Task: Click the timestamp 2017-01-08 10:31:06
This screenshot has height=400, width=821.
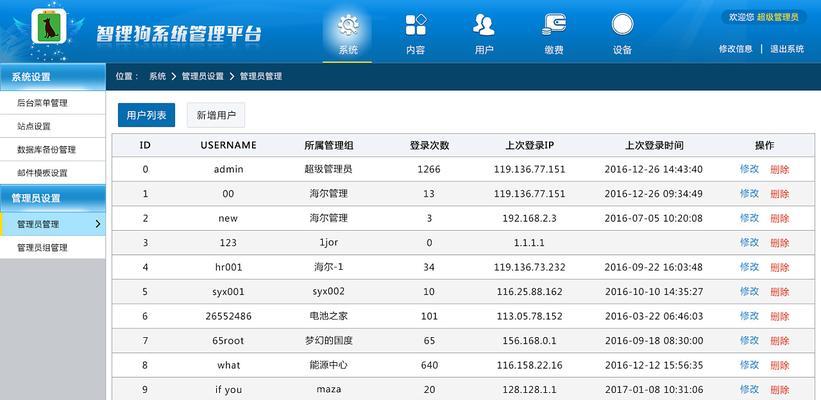Action: tap(654, 390)
